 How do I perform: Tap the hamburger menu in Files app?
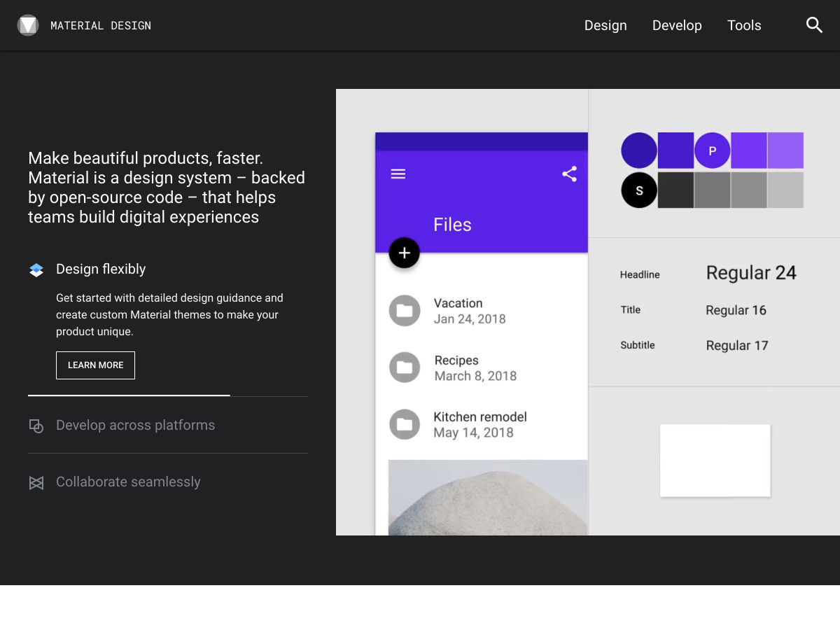[398, 174]
